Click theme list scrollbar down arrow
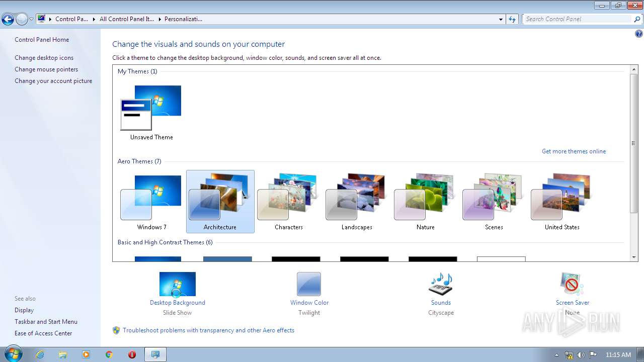 click(634, 257)
